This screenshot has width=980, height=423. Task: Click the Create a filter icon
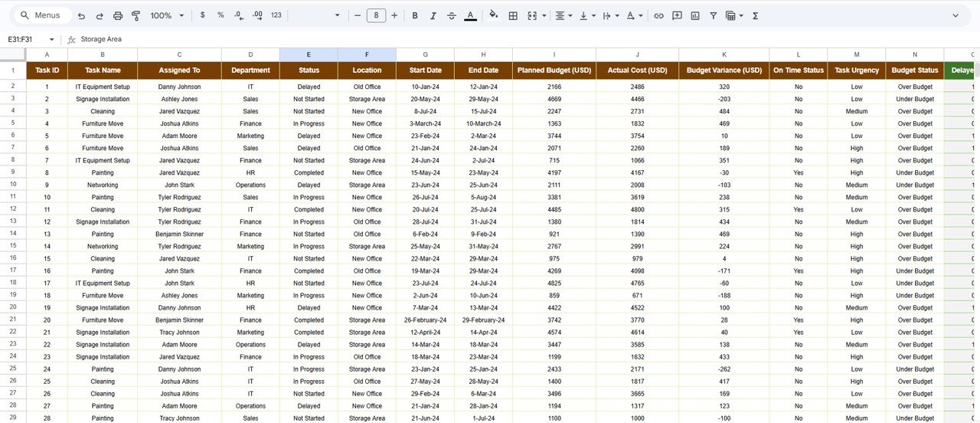tap(713, 15)
